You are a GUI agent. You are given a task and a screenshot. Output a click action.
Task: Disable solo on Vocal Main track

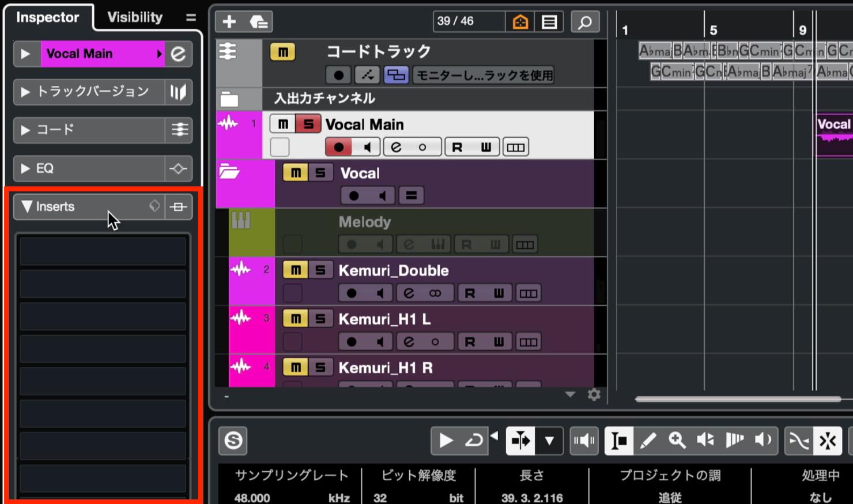coord(308,124)
